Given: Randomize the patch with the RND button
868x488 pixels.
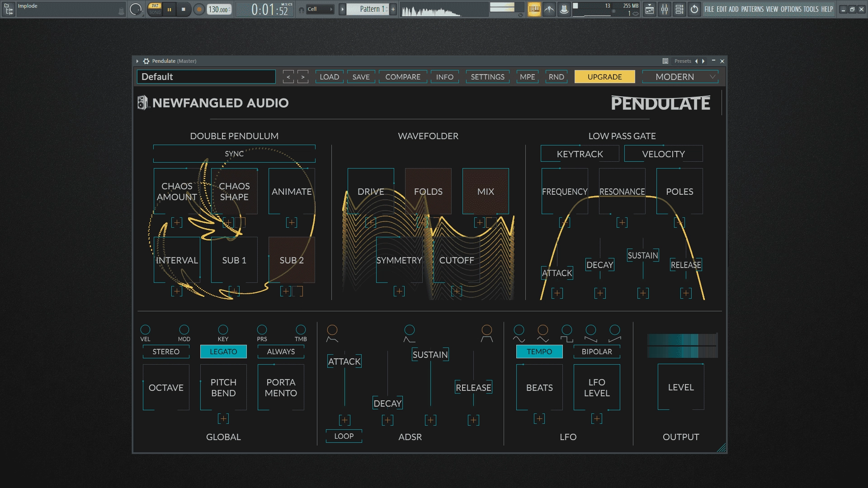Looking at the screenshot, I should tap(556, 76).
